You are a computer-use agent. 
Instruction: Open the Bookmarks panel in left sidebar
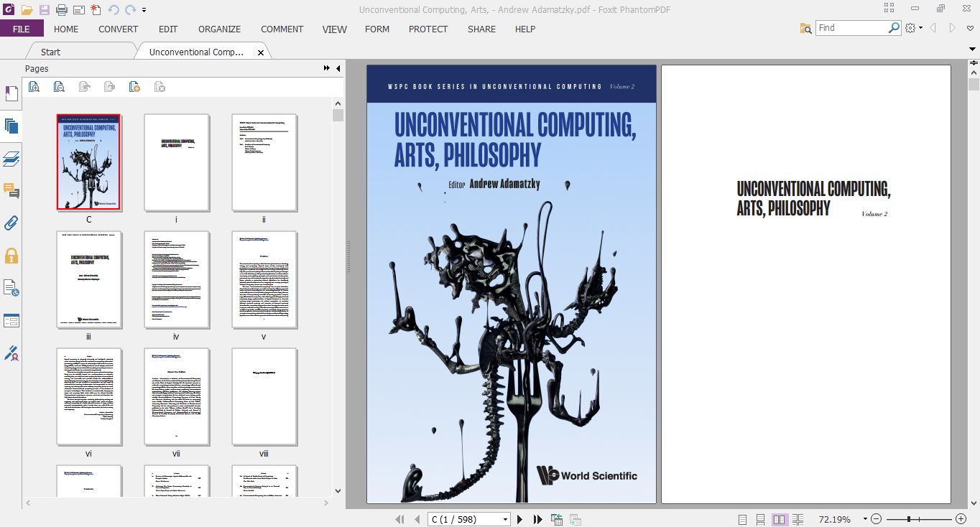11,93
